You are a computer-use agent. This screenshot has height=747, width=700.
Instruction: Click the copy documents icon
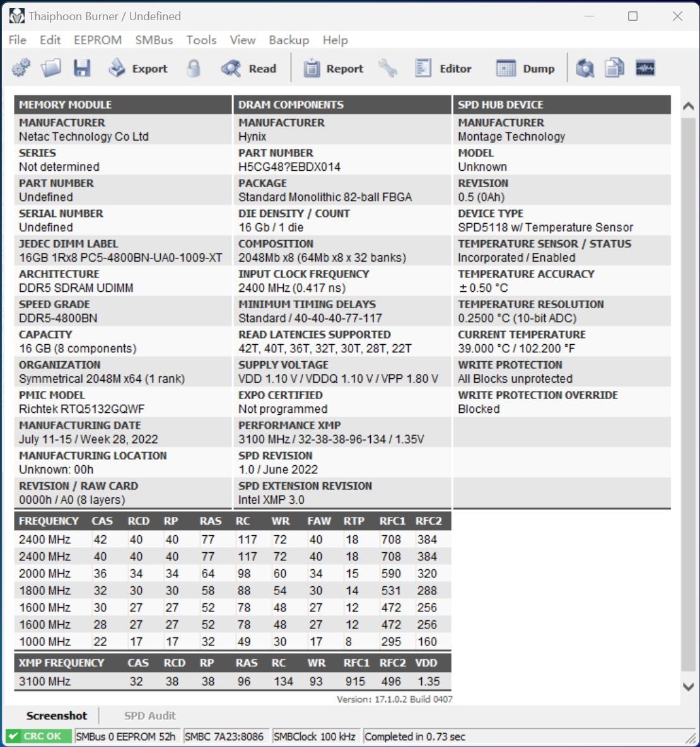pyautogui.click(x=614, y=68)
